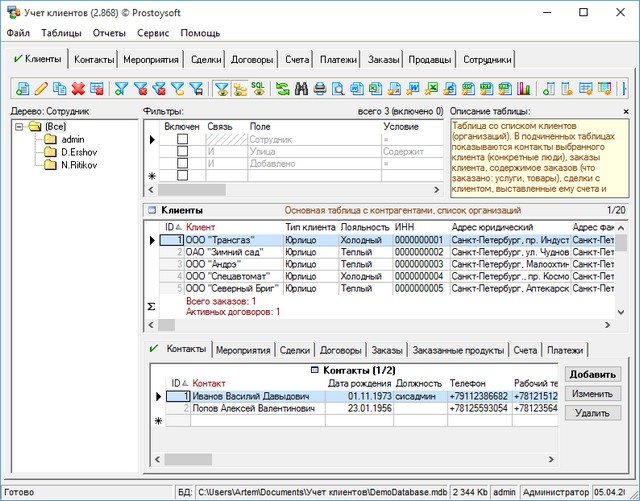Enable the Улица filter checkbox
This screenshot has width=640, height=501.
(182, 152)
